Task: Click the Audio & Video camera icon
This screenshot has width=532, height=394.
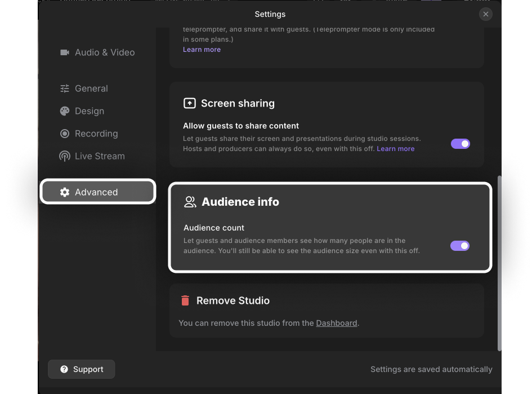Action: pos(64,52)
